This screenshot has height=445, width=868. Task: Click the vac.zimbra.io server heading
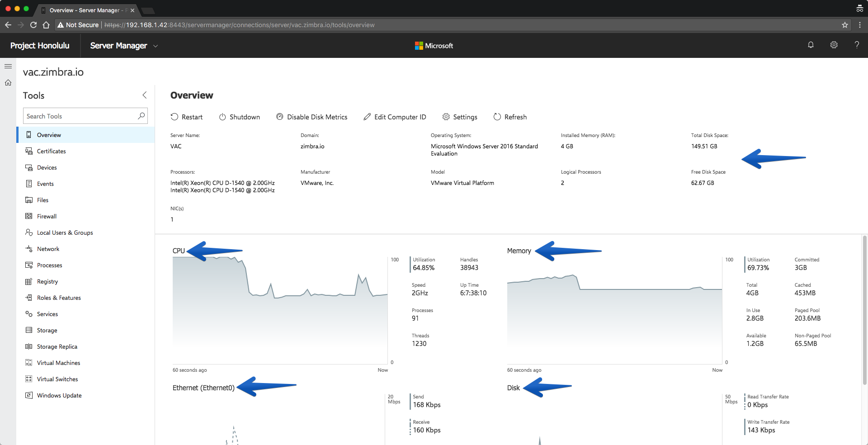[53, 72]
